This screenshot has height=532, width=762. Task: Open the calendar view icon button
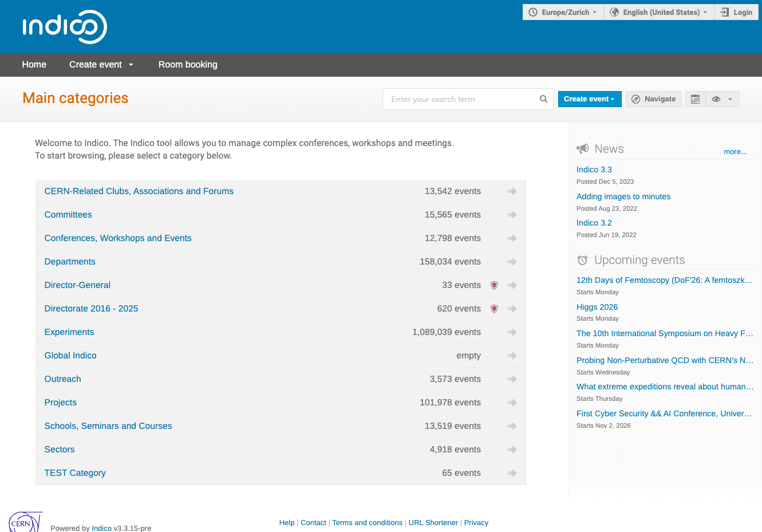point(695,99)
